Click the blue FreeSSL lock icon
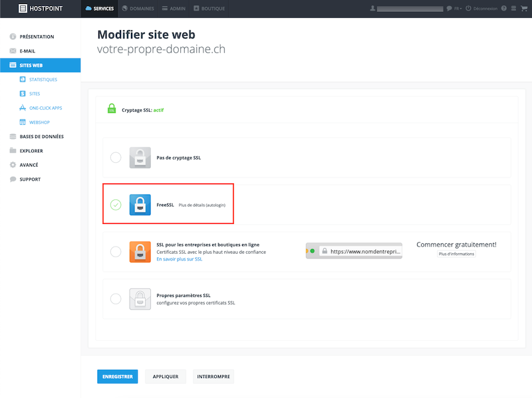The image size is (532, 398). point(140,205)
